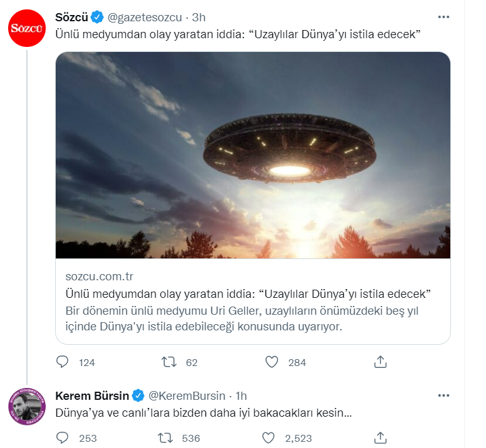Open more options for Kerem Bürsin tweet
The width and height of the screenshot is (486, 448).
coord(443,395)
